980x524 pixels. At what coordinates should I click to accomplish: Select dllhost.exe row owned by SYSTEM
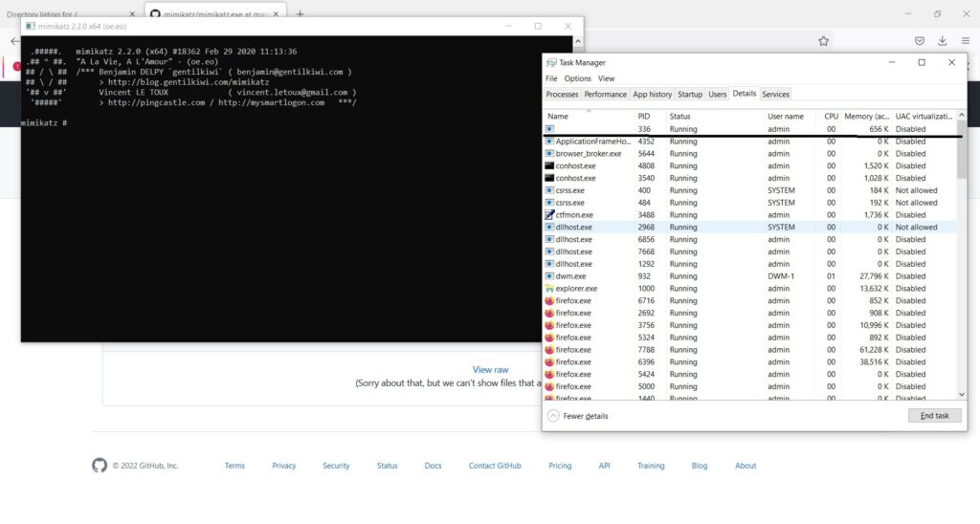(x=750, y=228)
